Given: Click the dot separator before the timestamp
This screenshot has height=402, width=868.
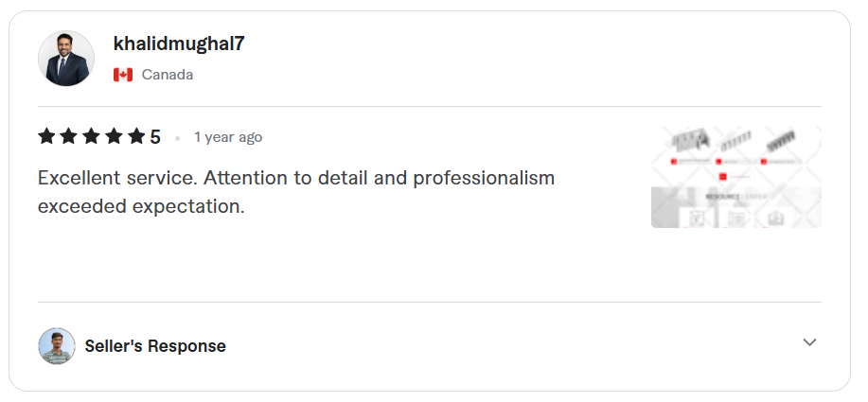Looking at the screenshot, I should point(177,138).
